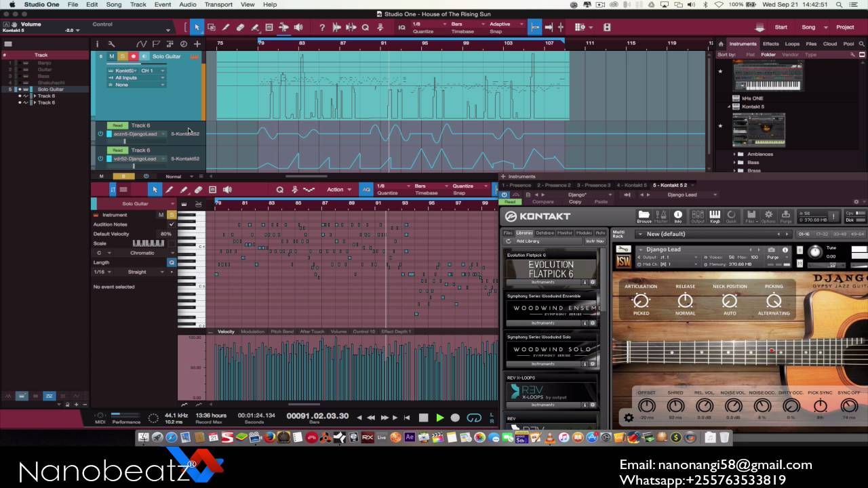This screenshot has width=868, height=488.
Task: Open the track options wrench icon
Action: click(112, 44)
